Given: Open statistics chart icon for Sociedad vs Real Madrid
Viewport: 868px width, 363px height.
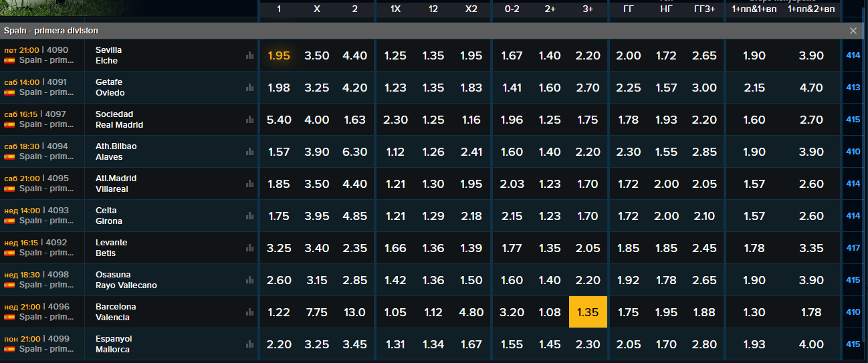Looking at the screenshot, I should pyautogui.click(x=249, y=120).
